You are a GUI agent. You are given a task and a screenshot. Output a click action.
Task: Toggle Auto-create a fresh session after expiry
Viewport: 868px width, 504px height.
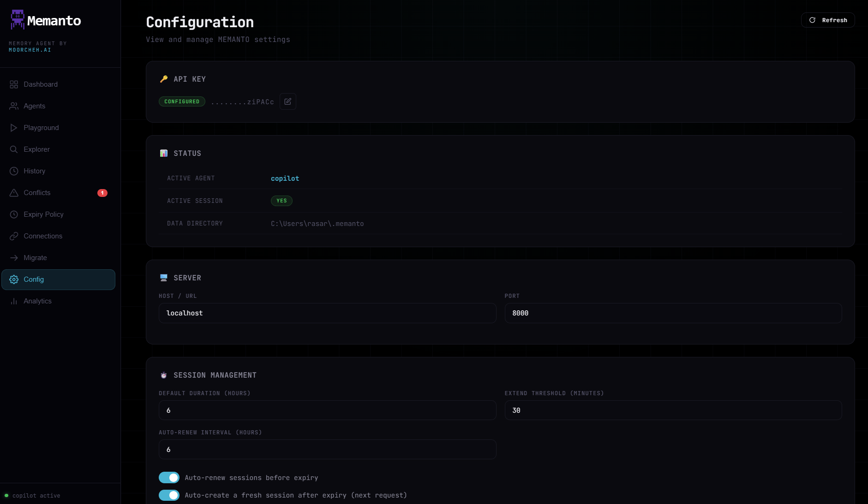(169, 495)
